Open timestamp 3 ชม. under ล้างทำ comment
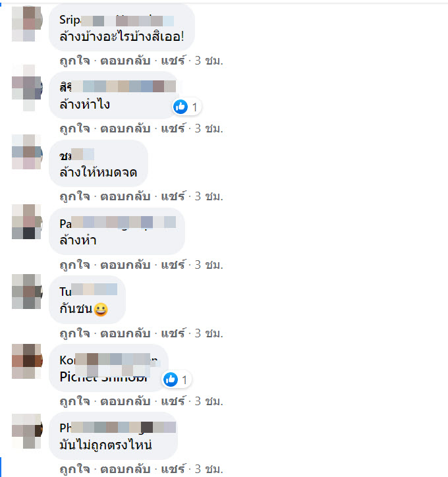The image size is (448, 477). pos(209,265)
